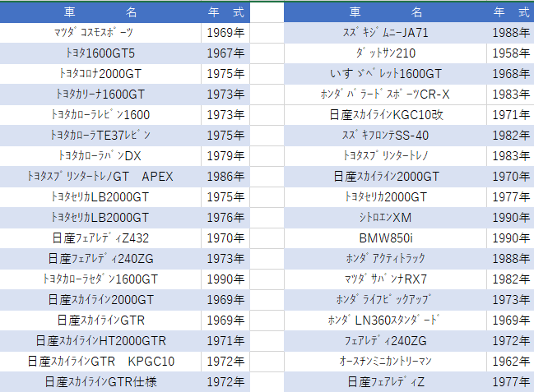Image resolution: width=534 pixels, height=392 pixels.
Task: Select the cell トヨタコロナ2000GT
Action: point(100,74)
